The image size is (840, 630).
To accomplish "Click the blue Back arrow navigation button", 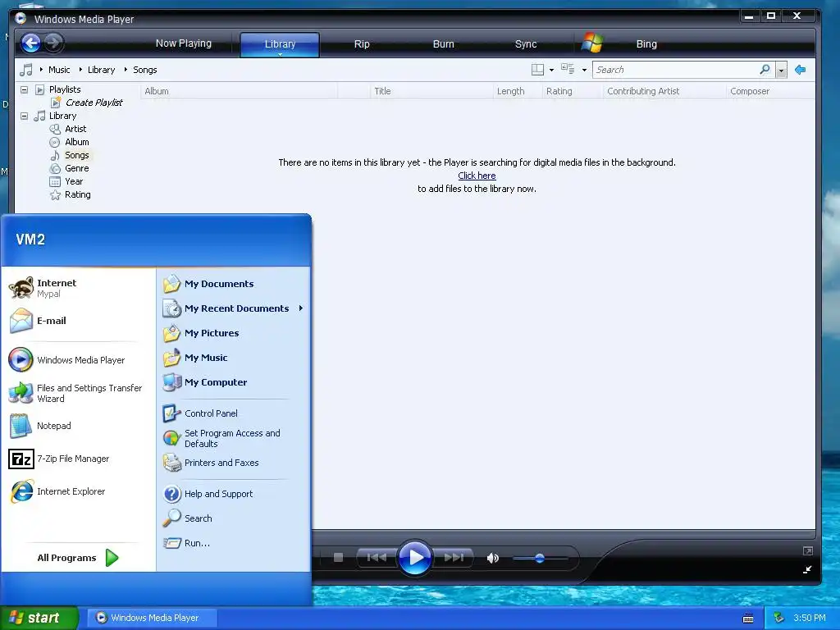I will coord(31,43).
